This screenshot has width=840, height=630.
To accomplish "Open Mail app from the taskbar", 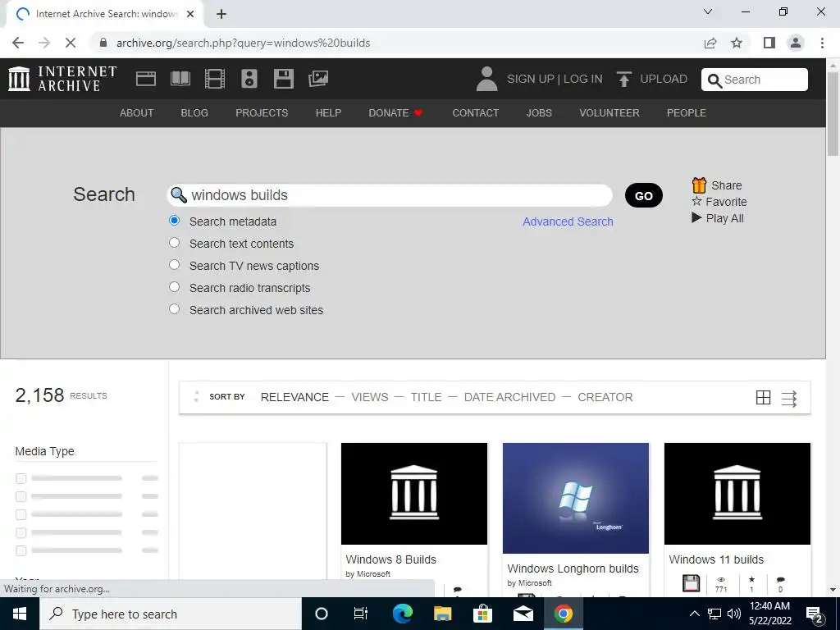I will click(x=523, y=614).
